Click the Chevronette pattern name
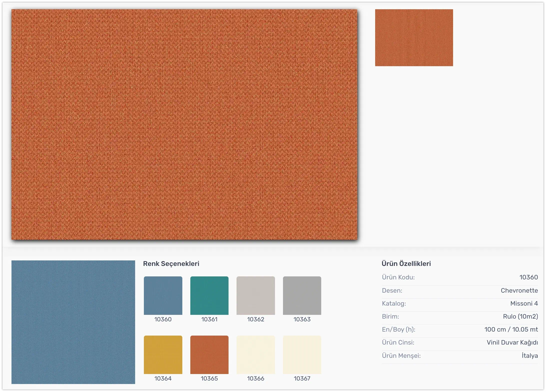546x392 pixels. (x=519, y=290)
